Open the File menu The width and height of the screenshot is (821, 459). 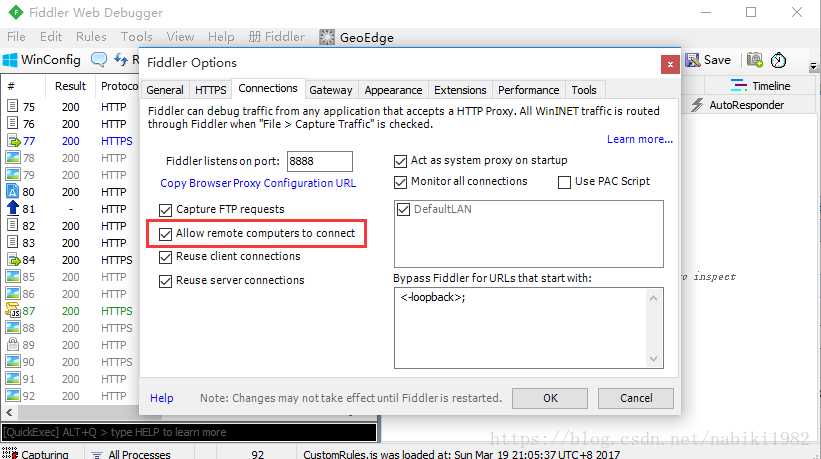pos(16,37)
